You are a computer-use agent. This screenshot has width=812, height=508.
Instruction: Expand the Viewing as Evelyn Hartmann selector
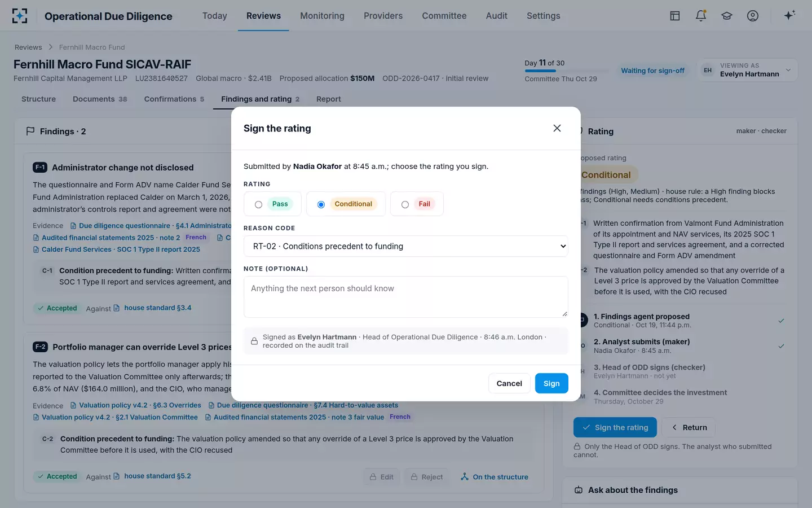[747, 70]
